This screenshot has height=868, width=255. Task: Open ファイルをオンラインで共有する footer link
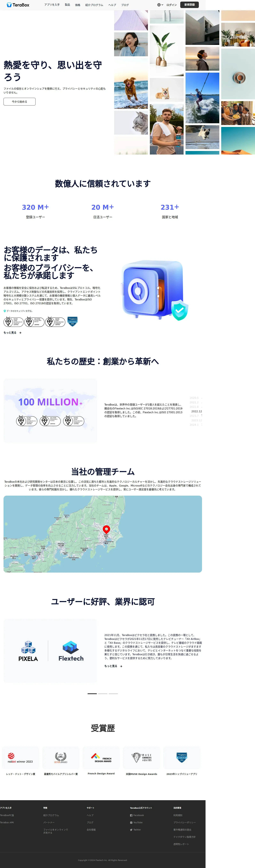point(56,831)
